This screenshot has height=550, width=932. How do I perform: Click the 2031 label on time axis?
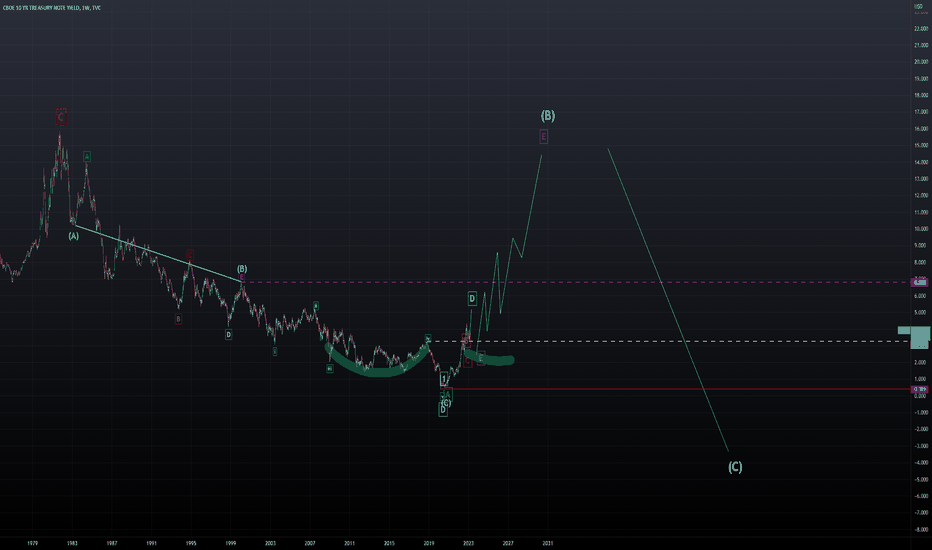tap(547, 543)
